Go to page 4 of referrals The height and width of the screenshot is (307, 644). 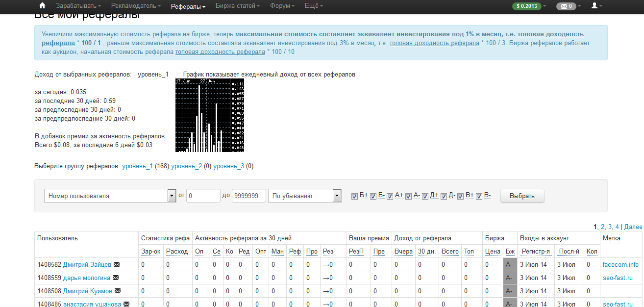coord(618,227)
